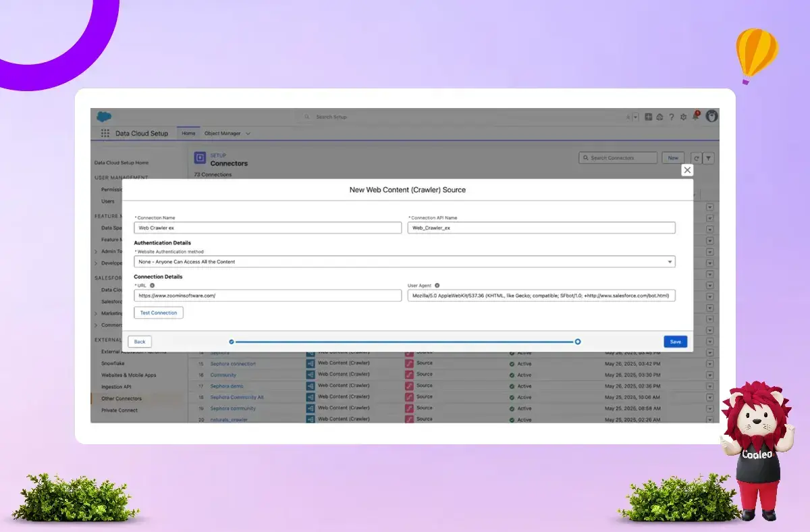Click the Back button
The width and height of the screenshot is (810, 532).
tap(140, 342)
